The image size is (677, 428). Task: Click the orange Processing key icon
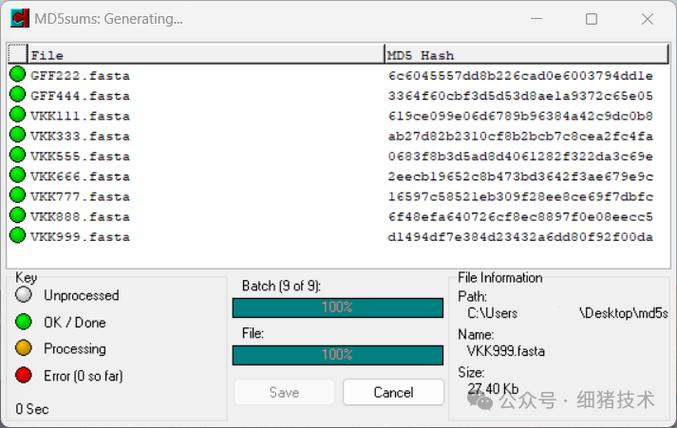[23, 348]
